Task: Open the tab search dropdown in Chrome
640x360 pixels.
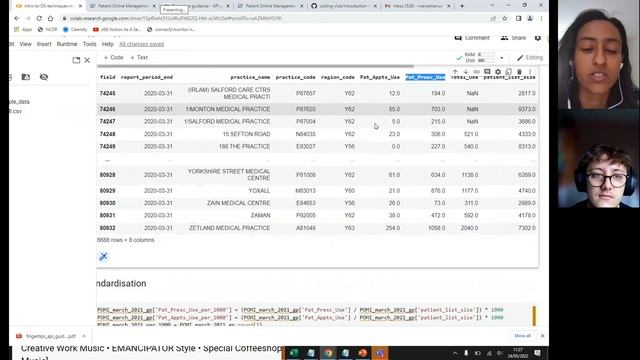Action: point(492,6)
